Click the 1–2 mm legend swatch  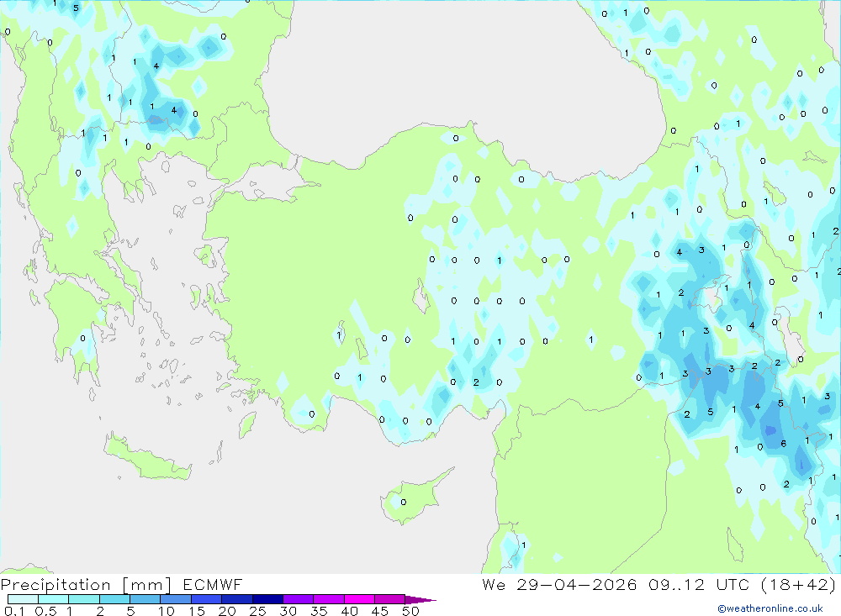click(84, 599)
